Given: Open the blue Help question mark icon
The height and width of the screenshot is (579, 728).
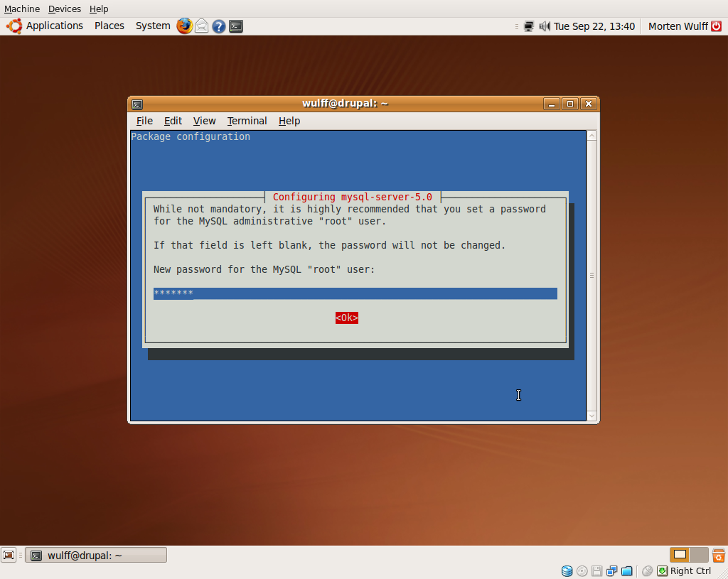Looking at the screenshot, I should [x=219, y=26].
